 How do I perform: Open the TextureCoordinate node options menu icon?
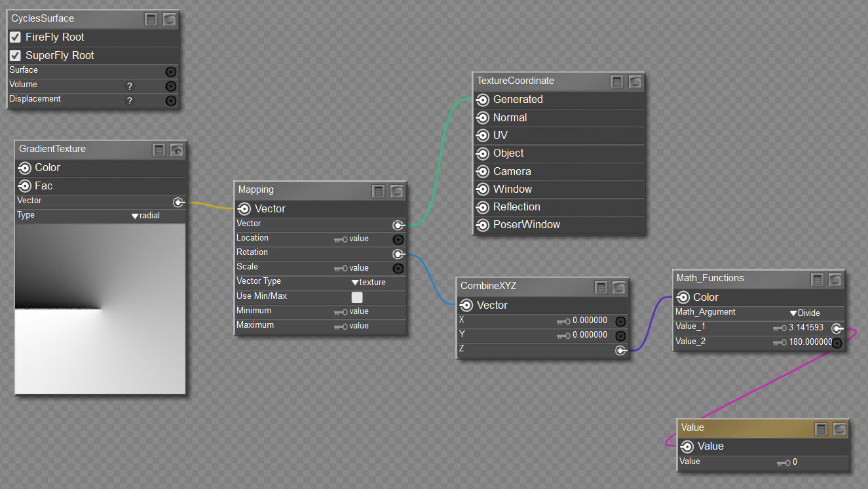pos(616,81)
